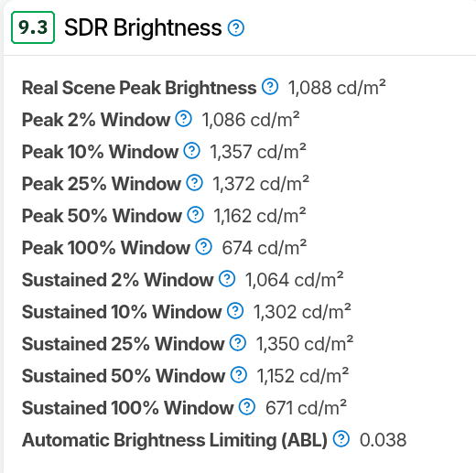The width and height of the screenshot is (476, 473).
Task: Open the Peak 10% Window help tooltip icon
Action: point(192,151)
